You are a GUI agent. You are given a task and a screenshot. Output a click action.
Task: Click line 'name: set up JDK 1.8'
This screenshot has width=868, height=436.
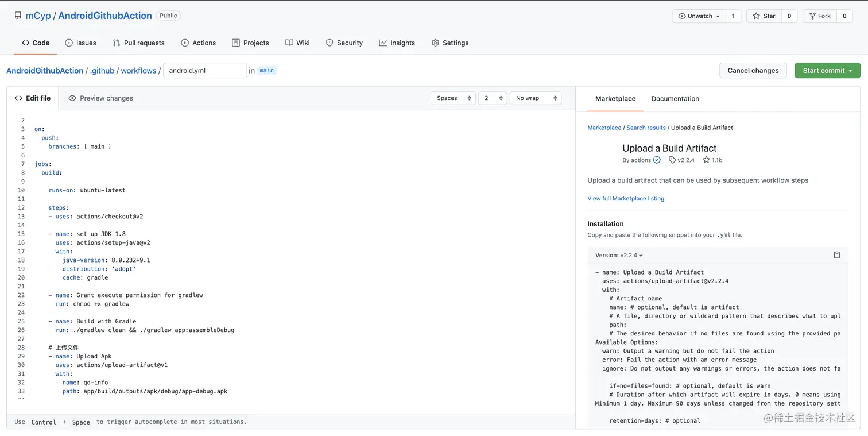point(87,234)
